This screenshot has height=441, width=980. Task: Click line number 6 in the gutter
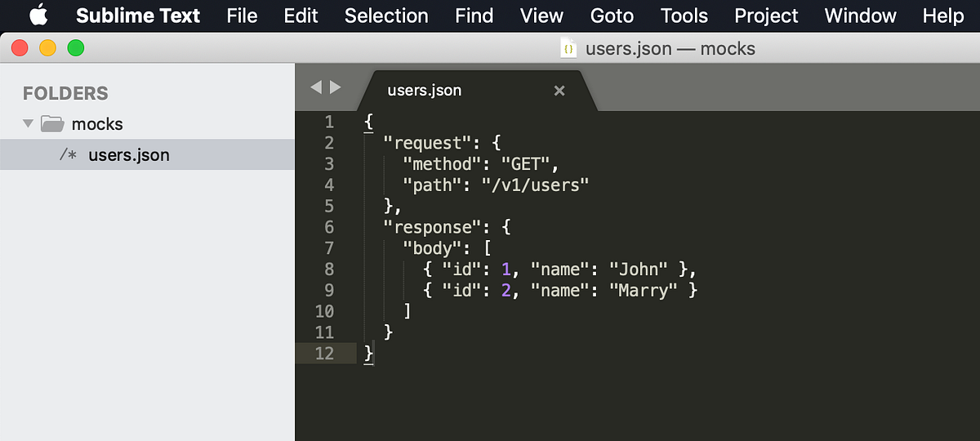coord(328,227)
